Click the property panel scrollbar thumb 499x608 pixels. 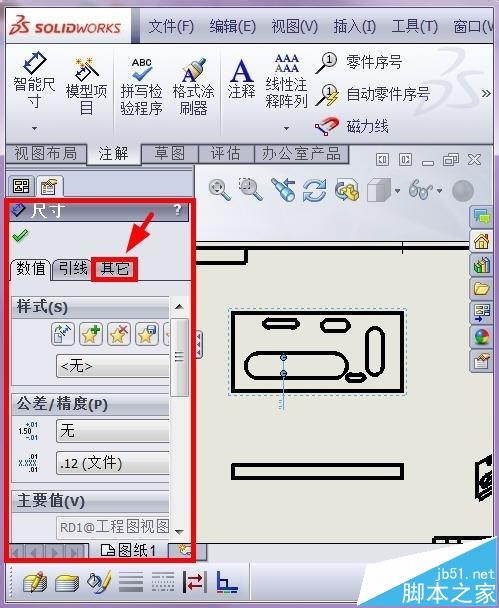pyautogui.click(x=179, y=357)
